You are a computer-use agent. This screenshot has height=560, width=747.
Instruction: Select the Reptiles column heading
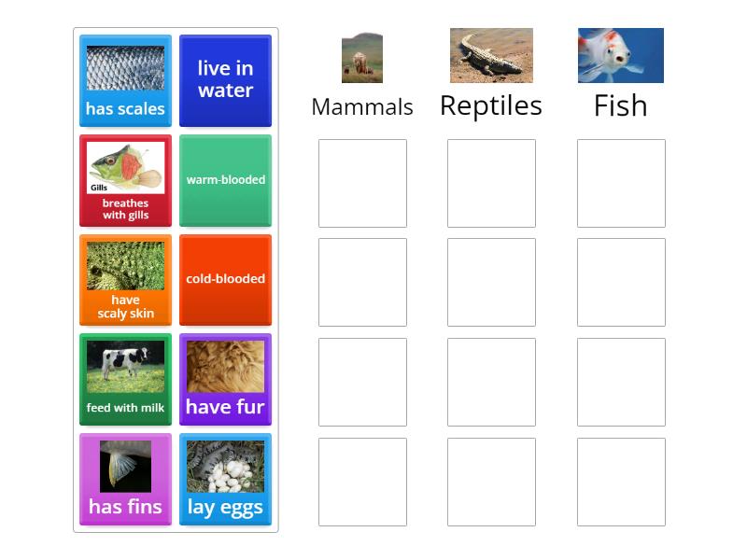490,105
